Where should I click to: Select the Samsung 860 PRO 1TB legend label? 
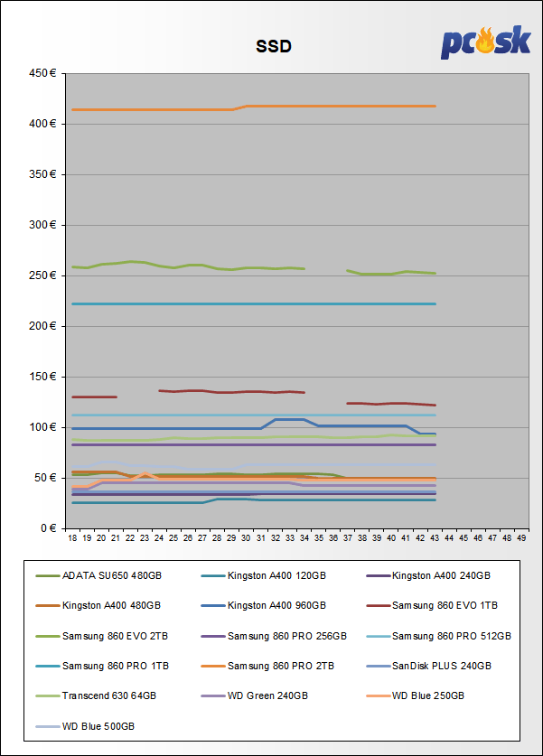click(x=116, y=667)
